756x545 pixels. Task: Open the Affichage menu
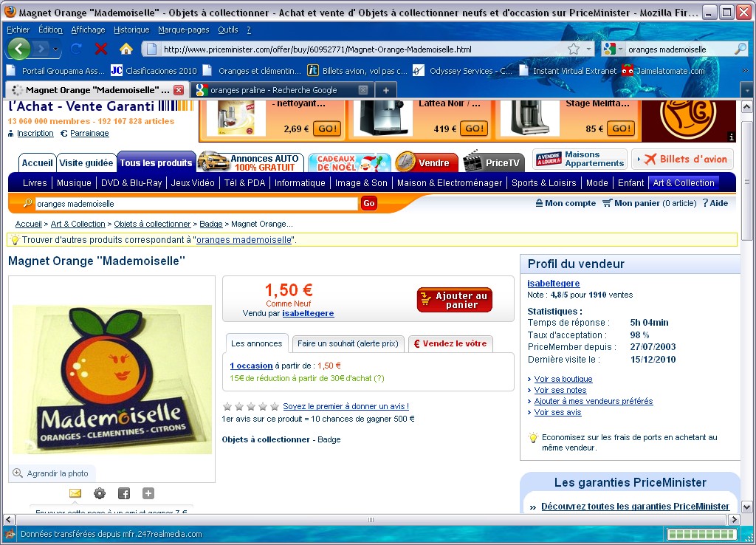pyautogui.click(x=89, y=30)
